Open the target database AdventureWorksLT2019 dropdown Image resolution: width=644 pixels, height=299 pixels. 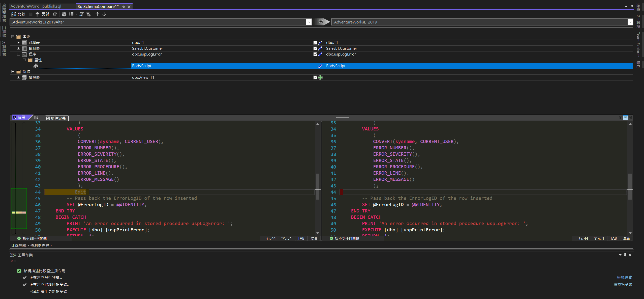click(630, 22)
